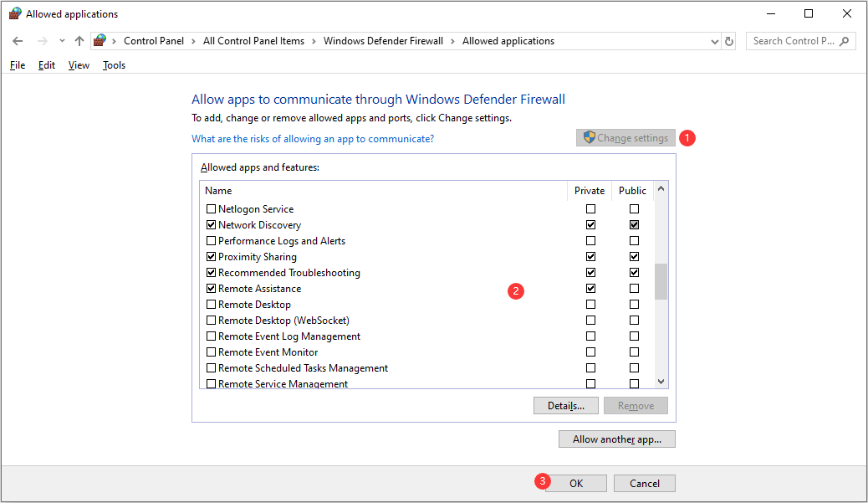Open Details for selected app
Viewport: 868px width, 503px height.
566,406
